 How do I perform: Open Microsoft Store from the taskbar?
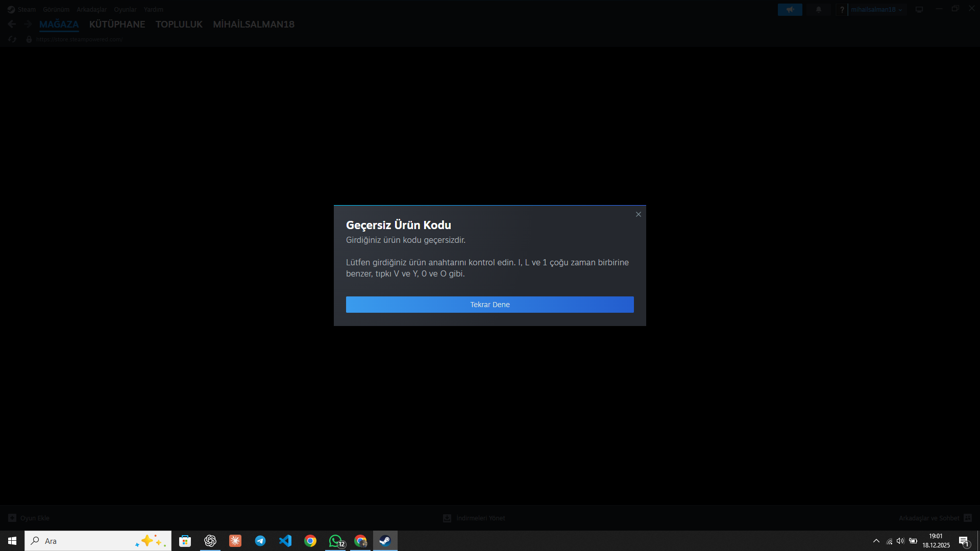tap(185, 541)
